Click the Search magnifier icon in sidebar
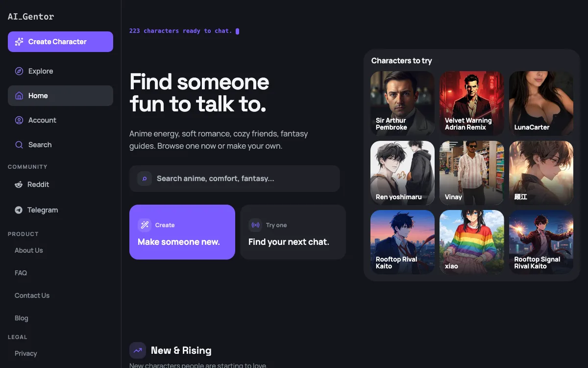Viewport: 588px width, 368px height. pyautogui.click(x=19, y=145)
